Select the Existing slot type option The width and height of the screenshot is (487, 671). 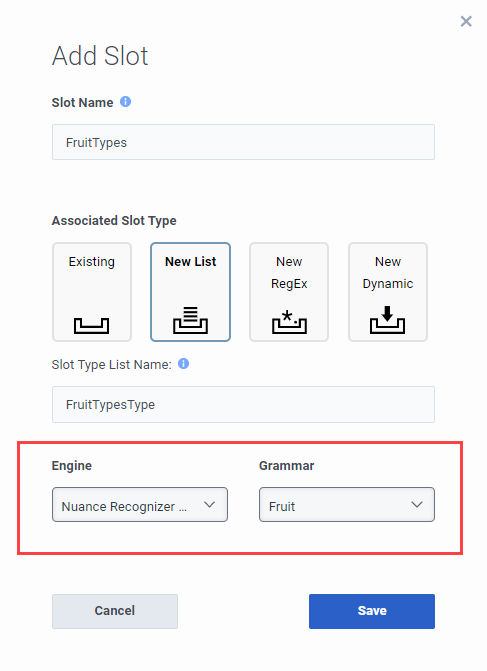[92, 292]
